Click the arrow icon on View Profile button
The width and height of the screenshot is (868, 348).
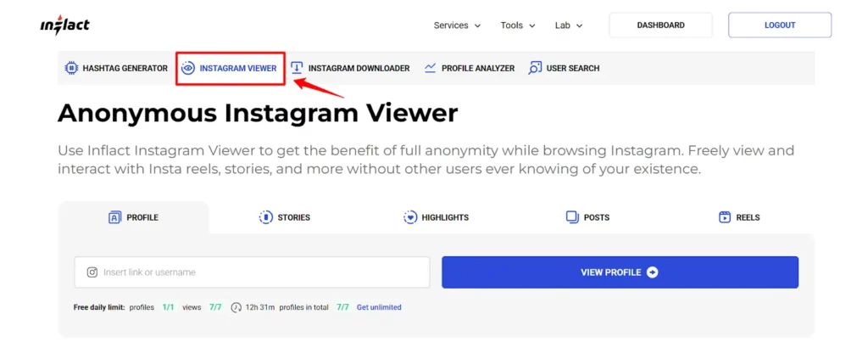coord(653,272)
